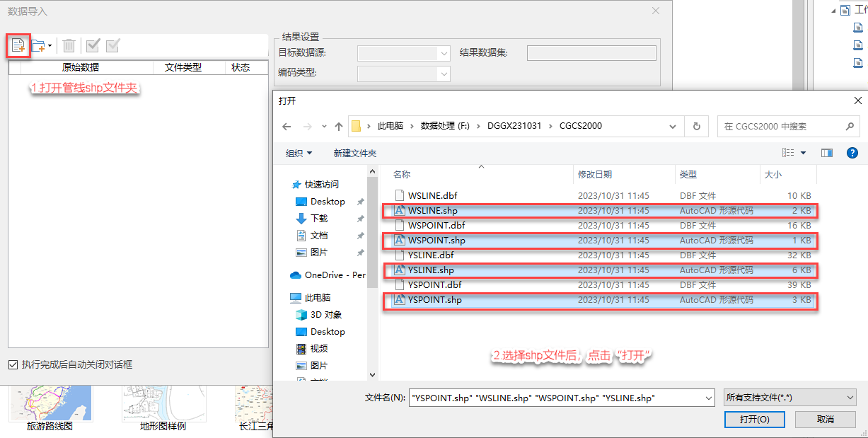Refresh the CGCS2000 folder listing
Image resolution: width=868 pixels, height=438 pixels.
pos(697,127)
